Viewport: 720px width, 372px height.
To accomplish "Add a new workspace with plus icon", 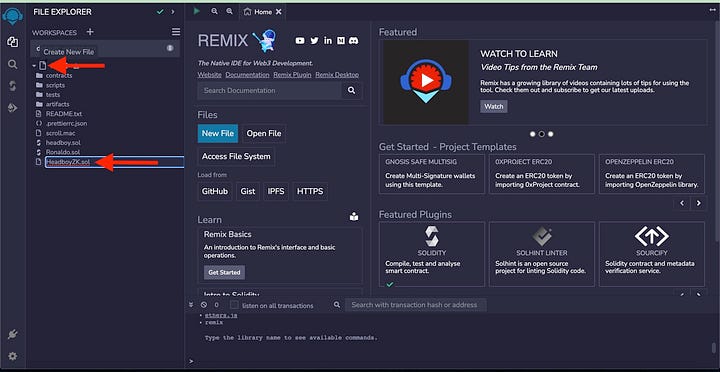I will pyautogui.click(x=90, y=32).
